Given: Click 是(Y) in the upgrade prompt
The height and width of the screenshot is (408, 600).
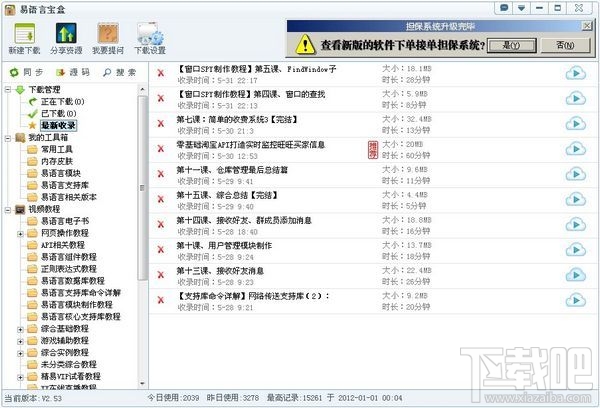Looking at the screenshot, I should (511, 46).
